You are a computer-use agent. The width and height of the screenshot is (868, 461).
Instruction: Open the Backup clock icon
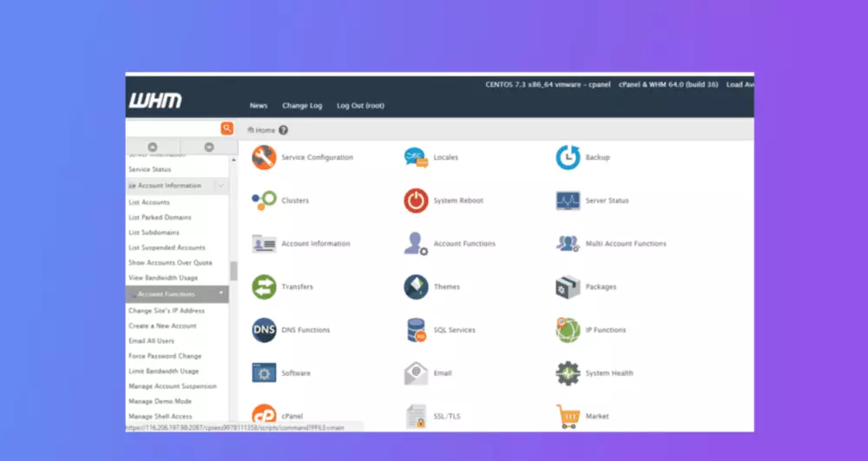(x=568, y=158)
